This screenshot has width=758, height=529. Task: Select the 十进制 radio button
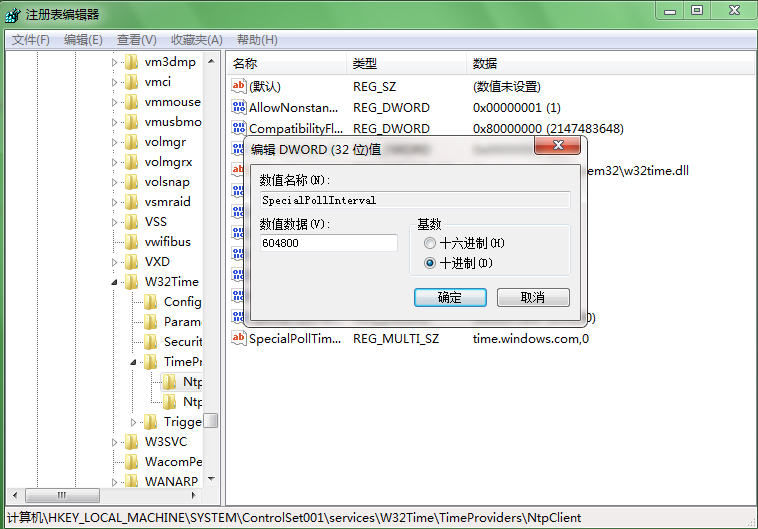[430, 263]
